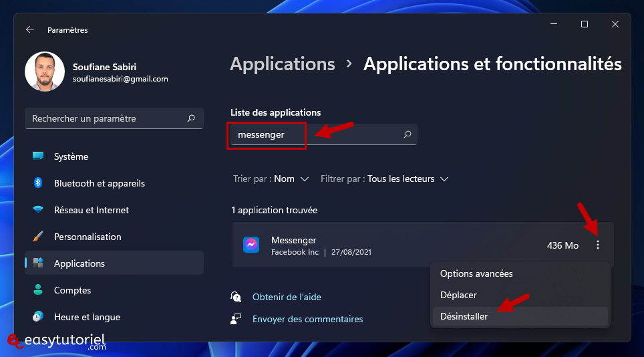This screenshot has height=357, width=644.
Task: Click the Heure et langue clock icon
Action: pos(38,316)
